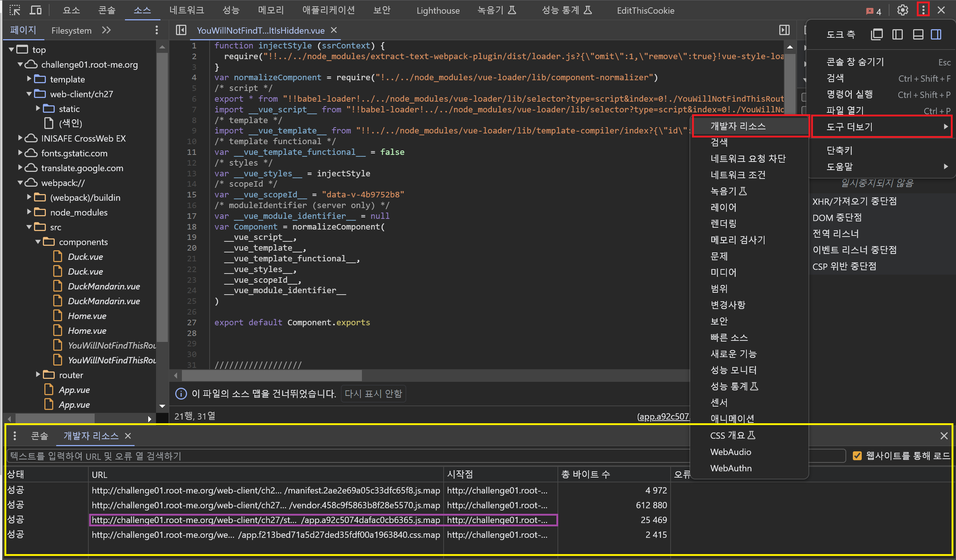Expand the node_modules folder
Screen dimensions: 956x560
(x=29, y=213)
